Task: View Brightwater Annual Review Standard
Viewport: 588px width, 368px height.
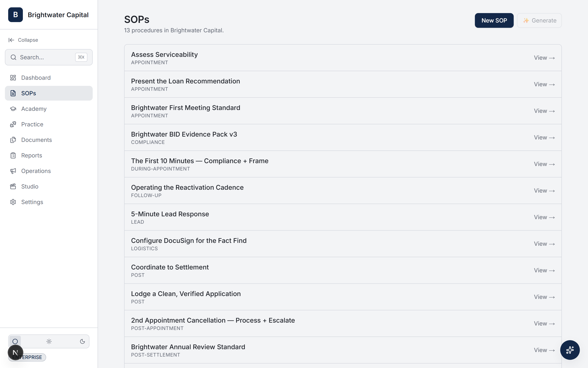Action: pyautogui.click(x=544, y=350)
